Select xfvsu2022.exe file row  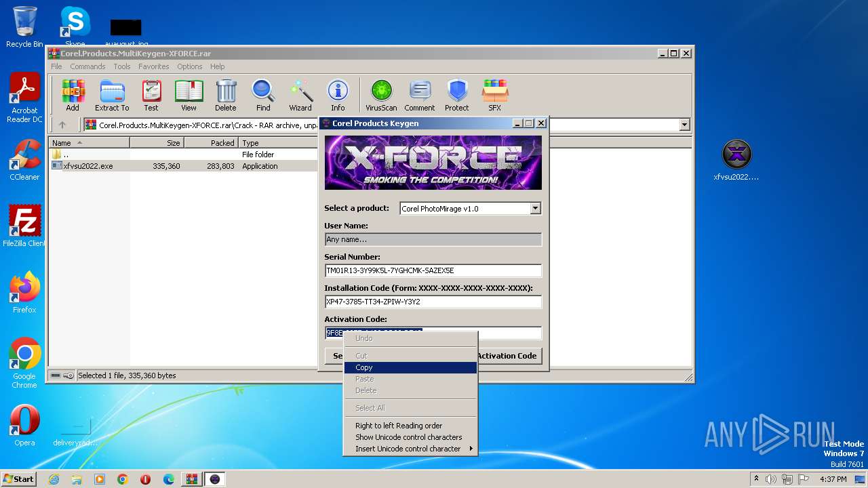click(183, 166)
